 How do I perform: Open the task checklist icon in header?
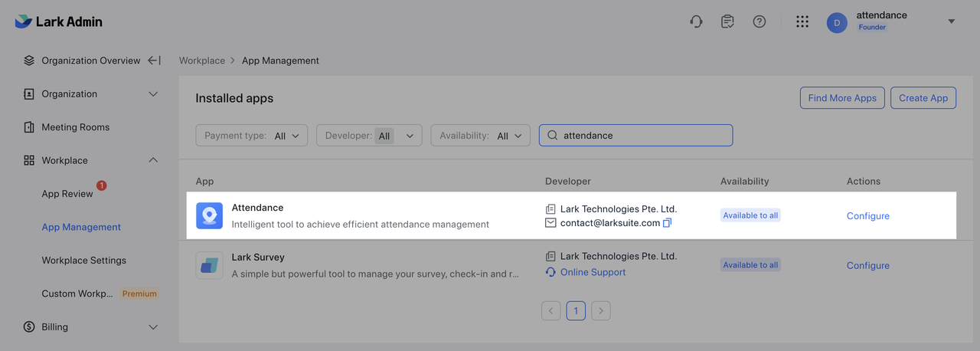pyautogui.click(x=727, y=21)
